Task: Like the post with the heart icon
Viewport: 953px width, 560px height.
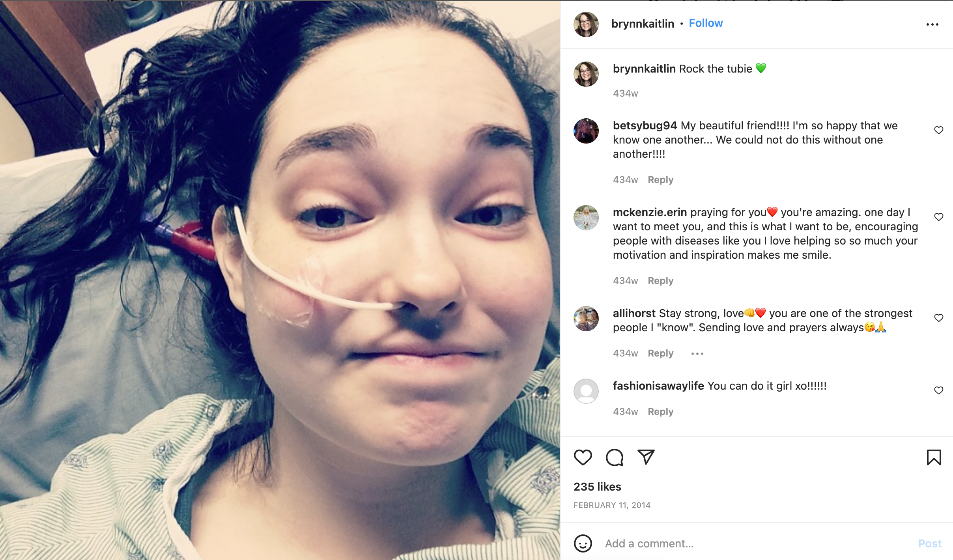Action: pyautogui.click(x=583, y=457)
